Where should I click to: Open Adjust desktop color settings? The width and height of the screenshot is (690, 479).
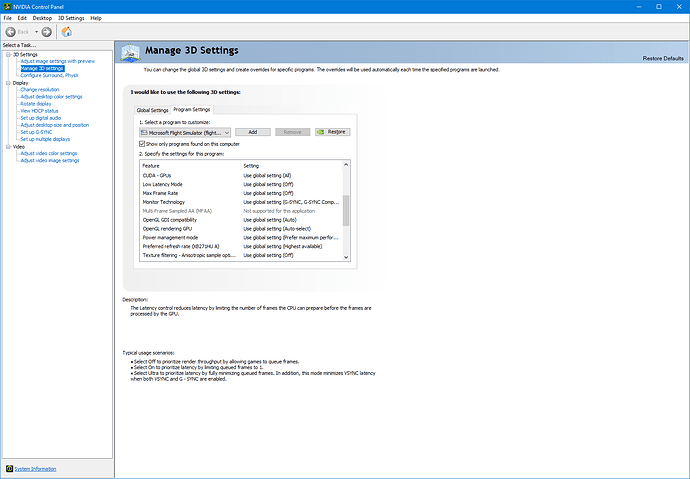click(x=51, y=96)
